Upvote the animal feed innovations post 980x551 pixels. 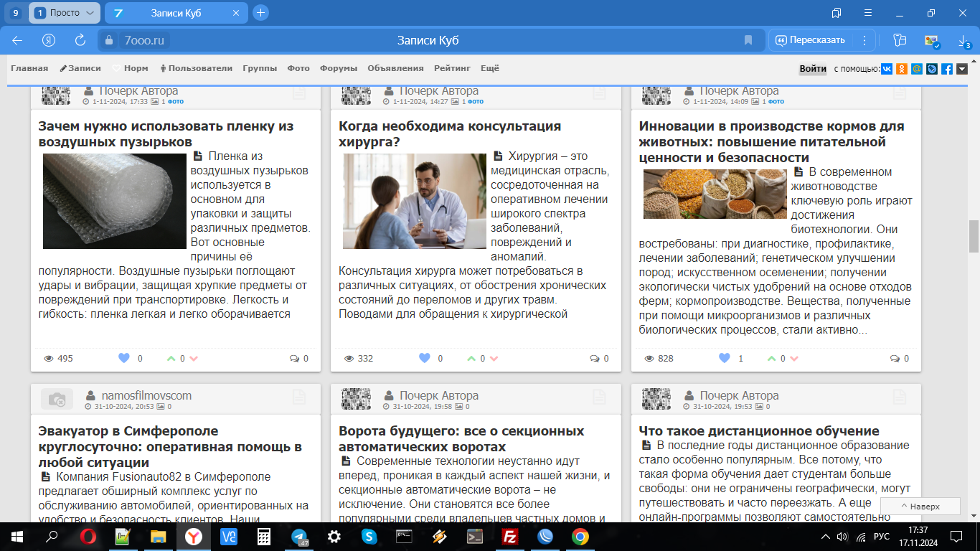[771, 359]
